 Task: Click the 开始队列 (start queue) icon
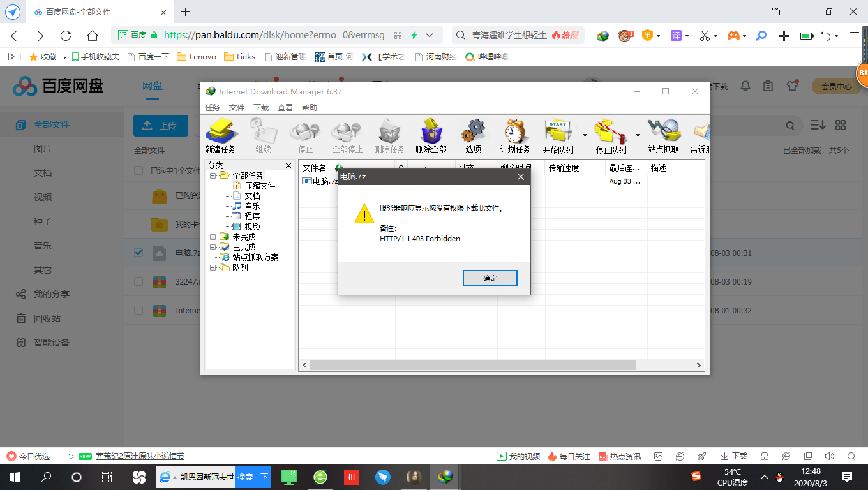pyautogui.click(x=557, y=137)
